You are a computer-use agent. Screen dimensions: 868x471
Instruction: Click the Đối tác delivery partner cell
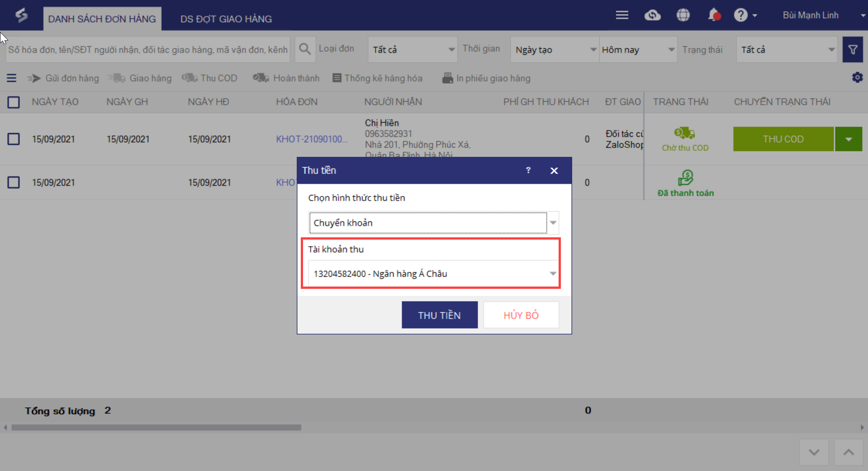point(624,139)
